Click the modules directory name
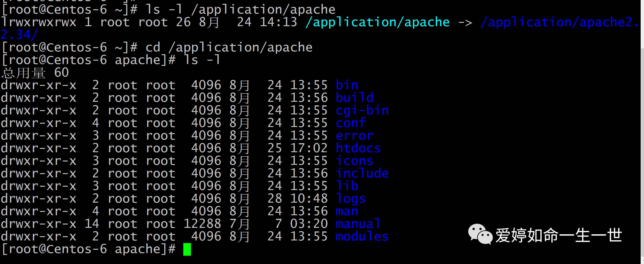 point(362,236)
